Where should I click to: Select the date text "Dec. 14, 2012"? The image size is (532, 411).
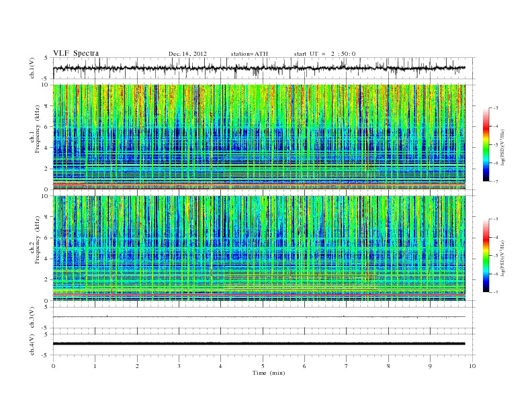pos(187,54)
